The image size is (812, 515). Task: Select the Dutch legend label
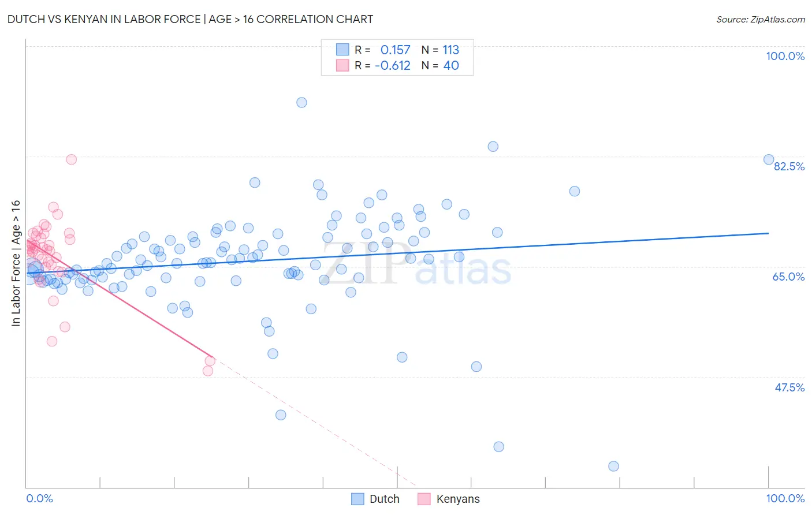pyautogui.click(x=385, y=499)
